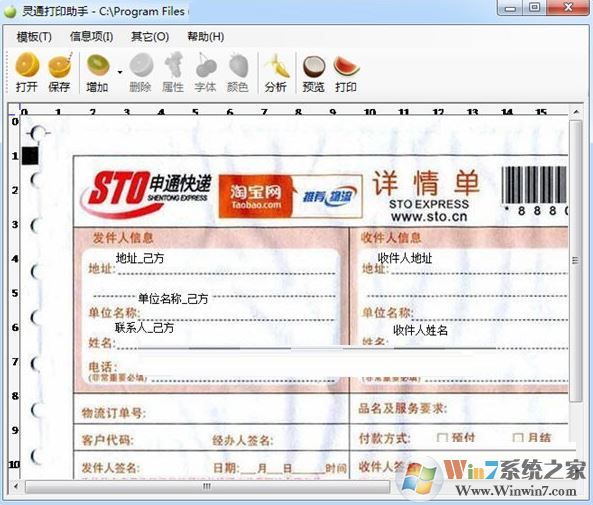Print using the watermelon 打印 icon
593x505 pixels.
[x=346, y=72]
